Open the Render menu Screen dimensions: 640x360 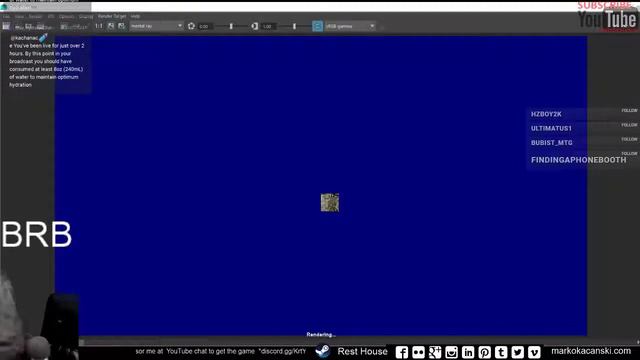(35, 16)
